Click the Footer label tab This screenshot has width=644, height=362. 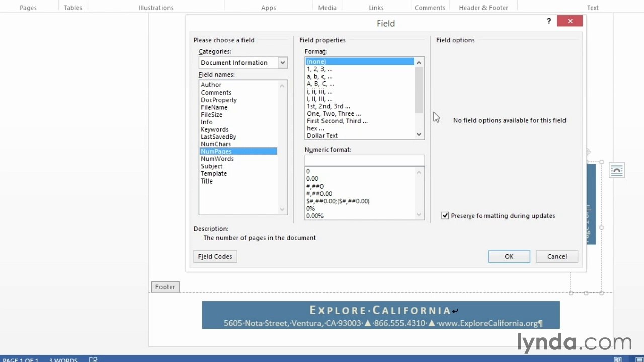pyautogui.click(x=165, y=287)
